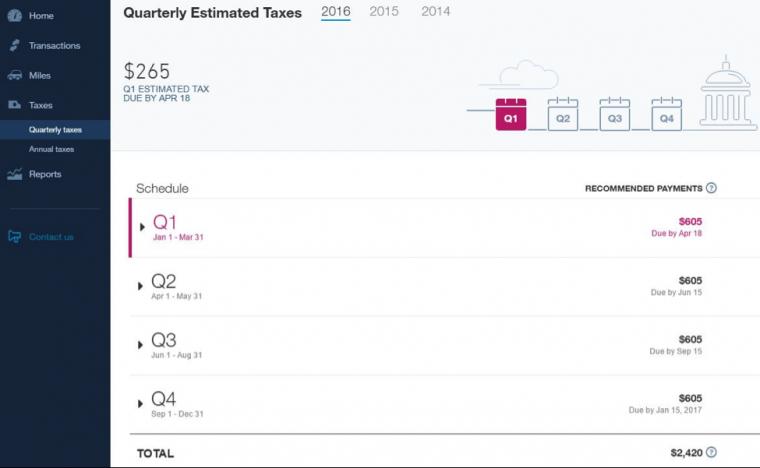Viewport: 760px width, 468px height.
Task: Open help icon beside Recommended Payments
Action: coord(711,188)
